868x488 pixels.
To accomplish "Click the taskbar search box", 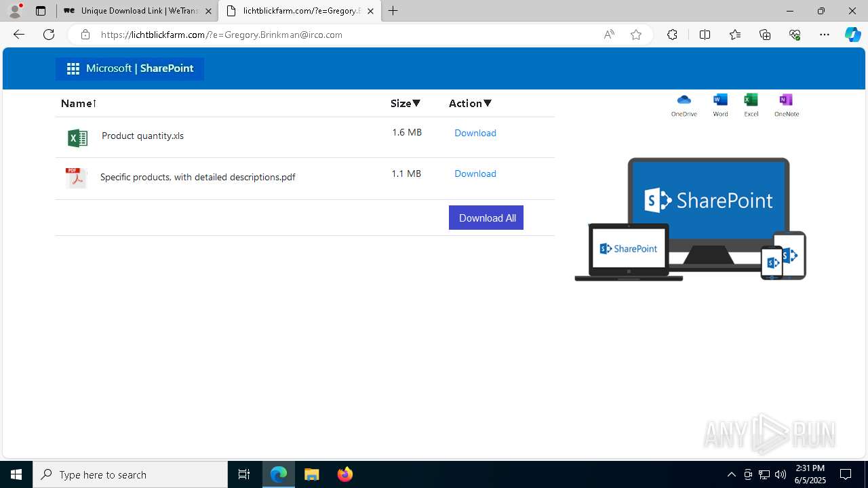I will 130,474.
